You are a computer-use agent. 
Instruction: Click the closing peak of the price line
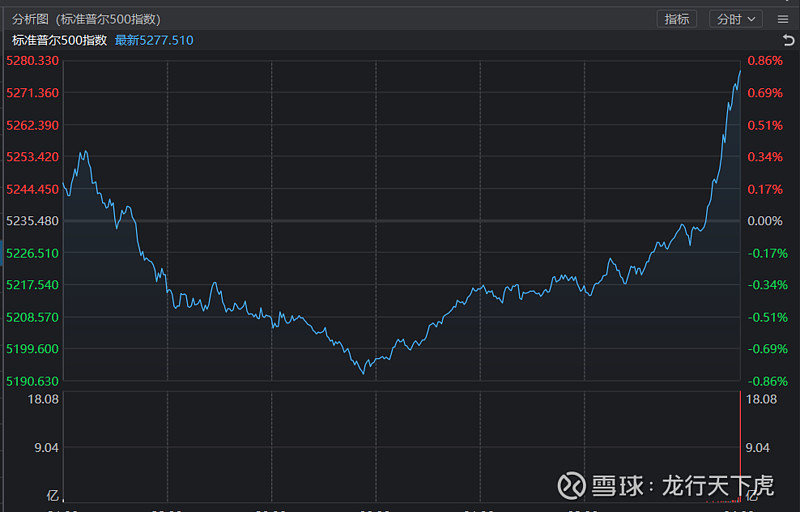(x=740, y=70)
